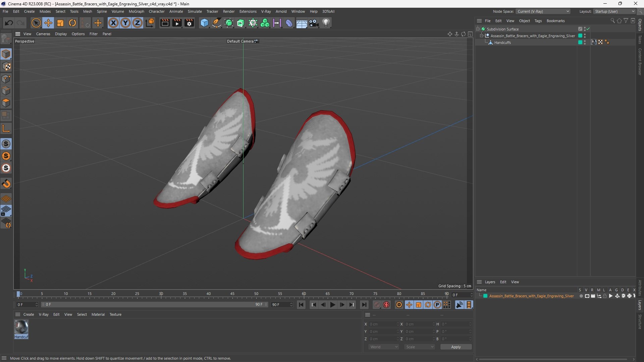Select Handcuffs object in tree
Image resolution: width=644 pixels, height=362 pixels.
(x=502, y=43)
